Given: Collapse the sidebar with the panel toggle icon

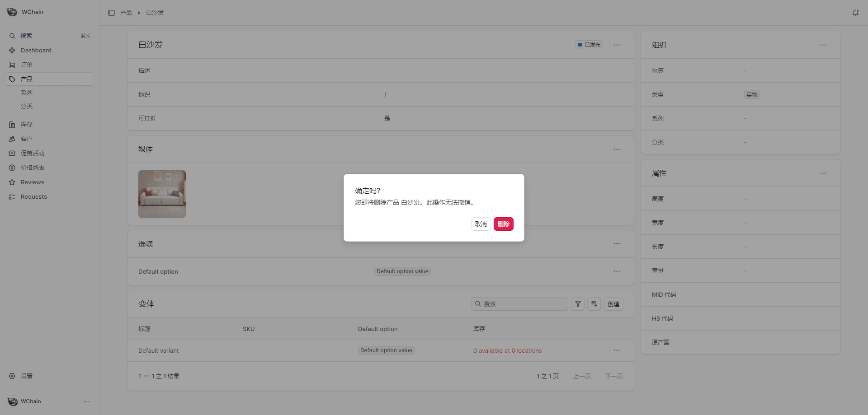Looking at the screenshot, I should click(x=111, y=13).
